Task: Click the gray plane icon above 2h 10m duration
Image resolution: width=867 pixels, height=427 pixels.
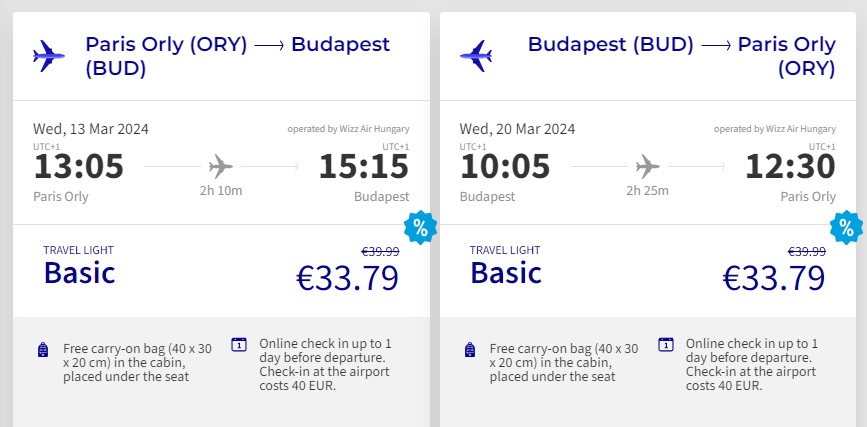Action: (221, 166)
